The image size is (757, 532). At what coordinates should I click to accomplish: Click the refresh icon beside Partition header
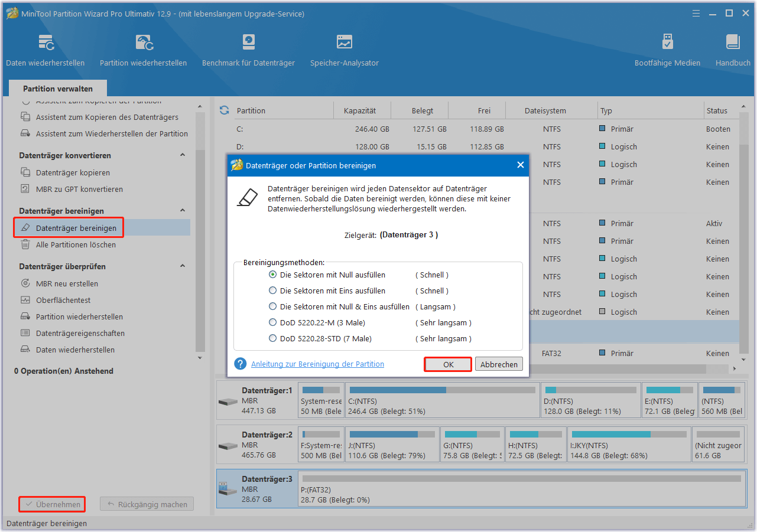pos(224,110)
